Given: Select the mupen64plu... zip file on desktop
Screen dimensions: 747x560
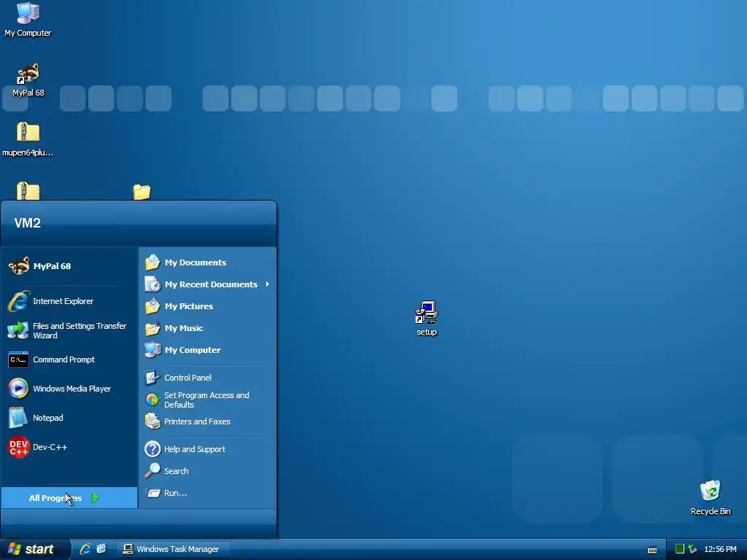Looking at the screenshot, I should click(x=28, y=139).
